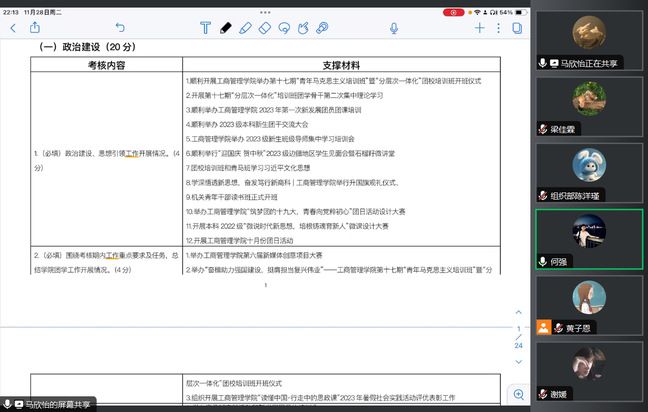This screenshot has height=412, width=648.
Task: Add new page with plus icon
Action: coord(480,28)
